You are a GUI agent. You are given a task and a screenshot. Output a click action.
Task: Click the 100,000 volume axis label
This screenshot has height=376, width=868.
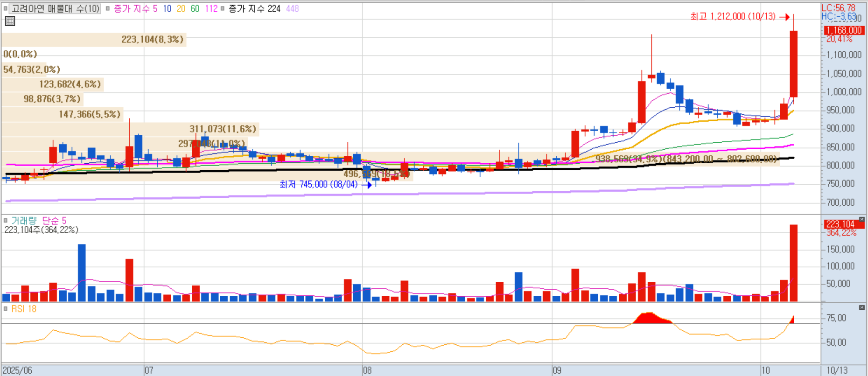[840, 266]
